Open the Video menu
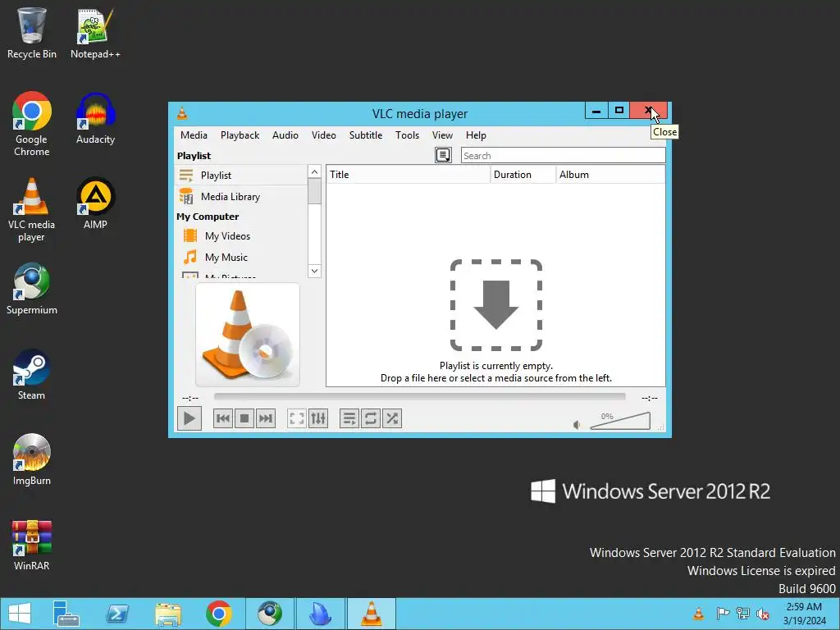Screen dimensions: 840x630 [x=323, y=135]
